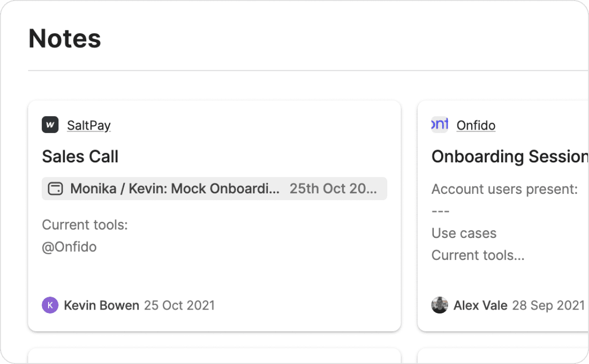
Task: Open the Onfido company link
Action: coord(476,126)
